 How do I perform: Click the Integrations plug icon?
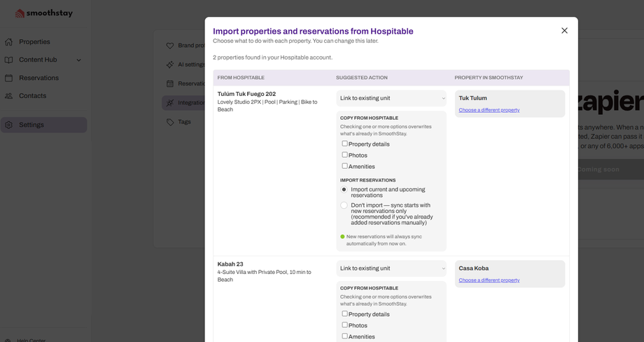coord(170,103)
